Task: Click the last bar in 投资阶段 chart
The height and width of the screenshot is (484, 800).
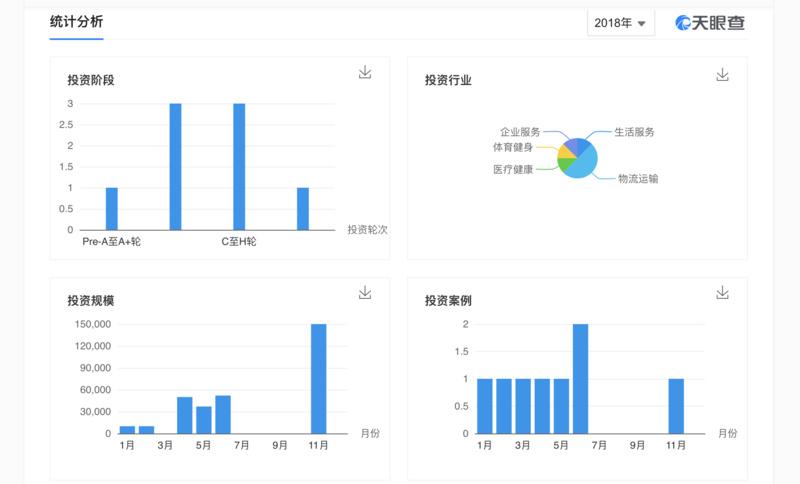Action: (x=303, y=209)
